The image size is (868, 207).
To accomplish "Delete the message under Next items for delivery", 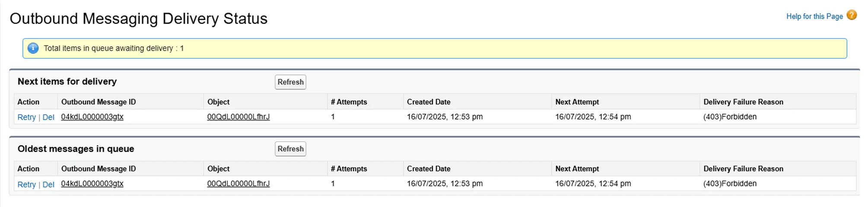I will (x=48, y=117).
